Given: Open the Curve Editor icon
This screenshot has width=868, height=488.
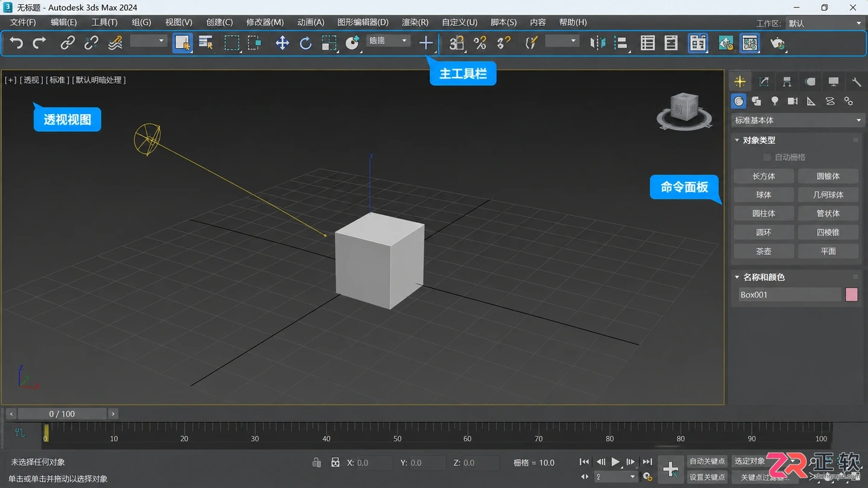Looking at the screenshot, I should 726,43.
